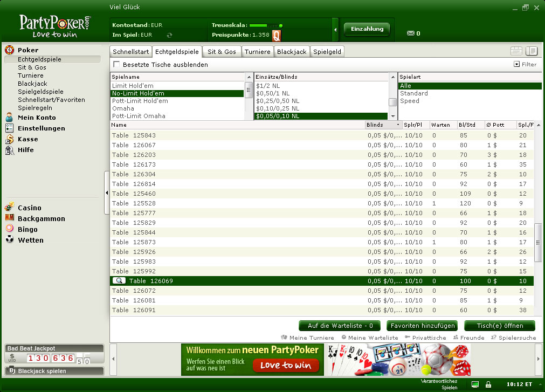Open the Blackjack tab
The width and height of the screenshot is (545, 392).
pos(292,51)
